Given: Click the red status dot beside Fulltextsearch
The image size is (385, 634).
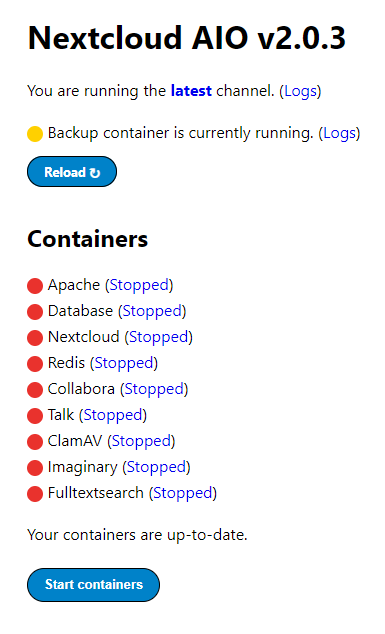Looking at the screenshot, I should [35, 494].
